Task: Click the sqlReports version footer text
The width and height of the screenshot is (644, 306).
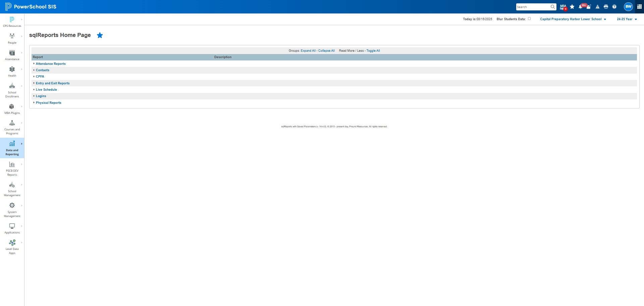Action: pyautogui.click(x=334, y=127)
